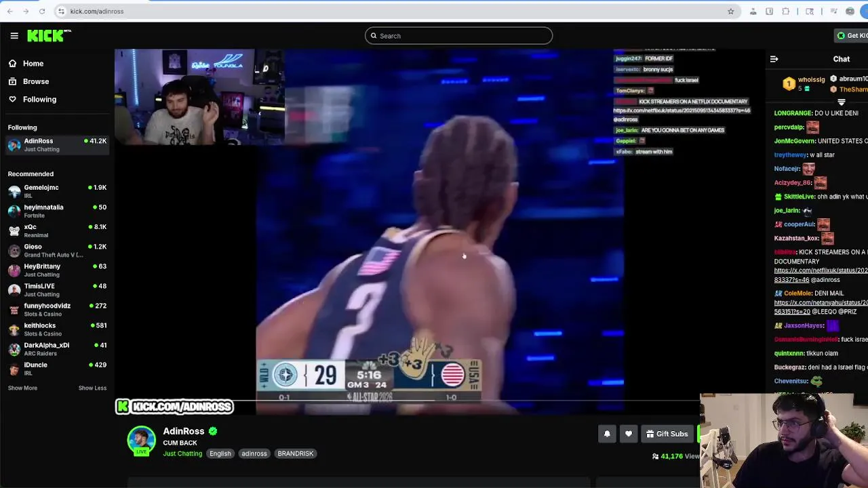
Task: Click the AdinRoss viewer count in Following
Action: click(x=95, y=141)
